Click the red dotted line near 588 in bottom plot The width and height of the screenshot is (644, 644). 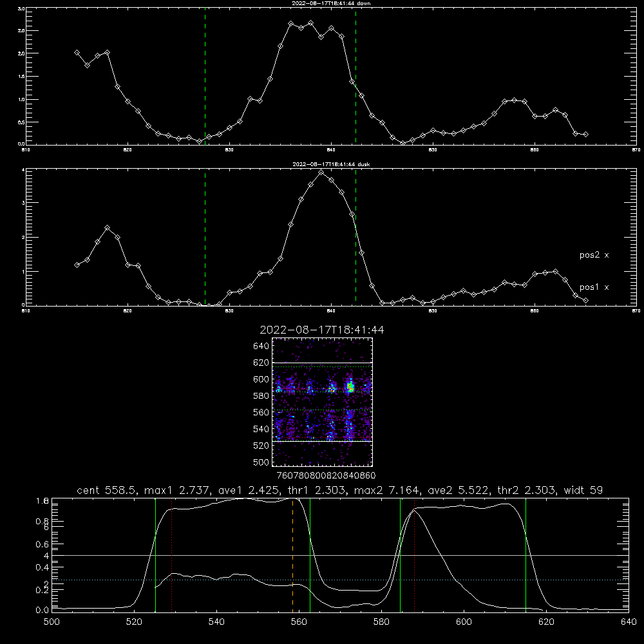tap(414, 554)
